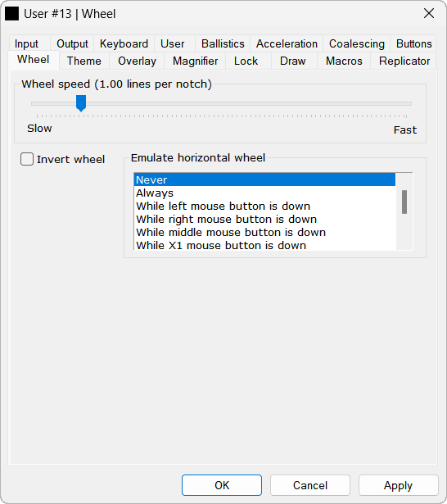Switch to the Ballistics tab
This screenshot has width=447, height=504.
223,43
